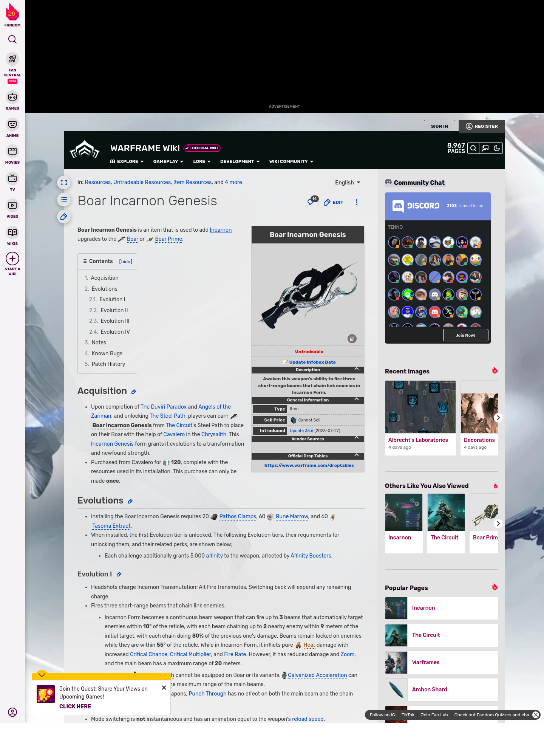544x756 pixels.
Task: Open the Games sidebar icon
Action: pyautogui.click(x=12, y=98)
